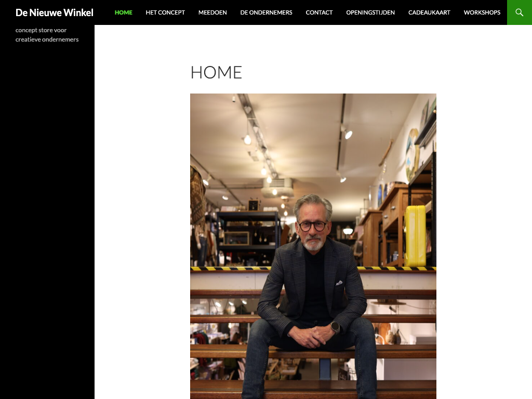Click the yellow suitcase in the photo
Image resolution: width=532 pixels, height=399 pixels.
point(415,236)
